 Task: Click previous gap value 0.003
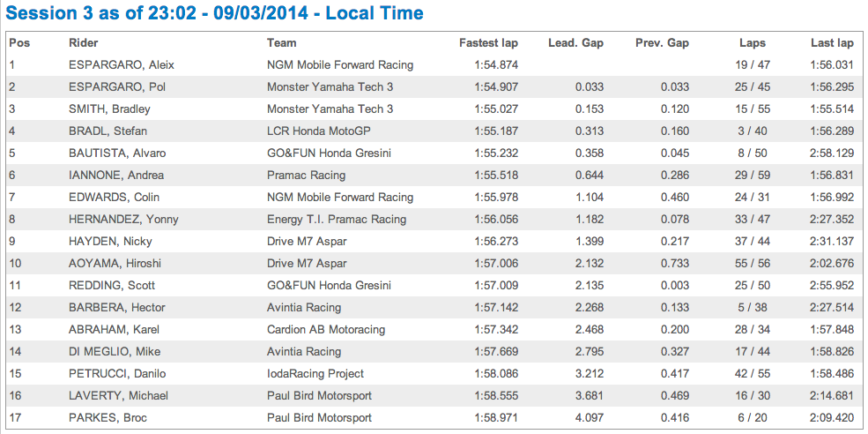(675, 286)
